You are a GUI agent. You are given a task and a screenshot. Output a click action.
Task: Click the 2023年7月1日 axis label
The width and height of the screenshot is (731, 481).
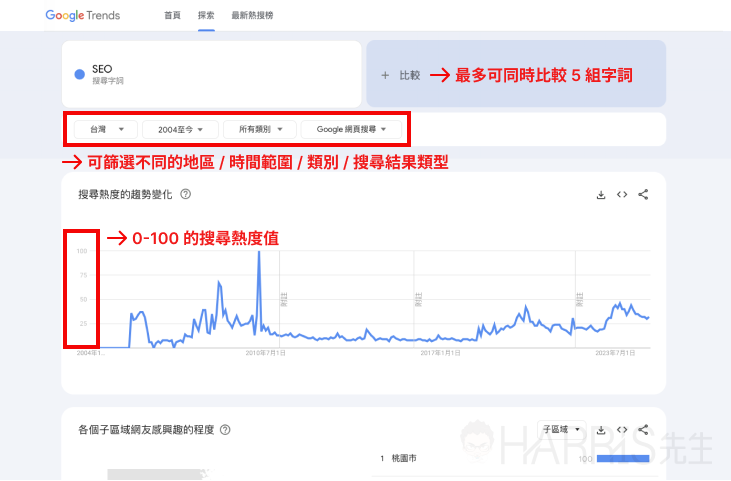point(615,353)
